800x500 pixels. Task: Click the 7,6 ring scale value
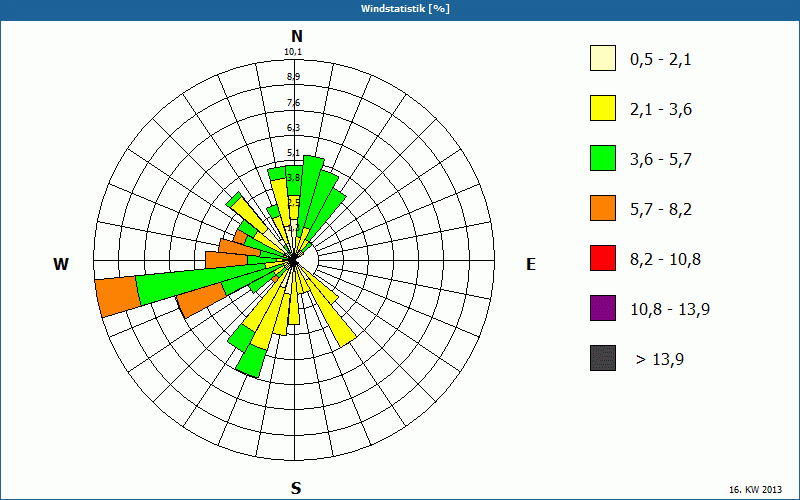(293, 103)
